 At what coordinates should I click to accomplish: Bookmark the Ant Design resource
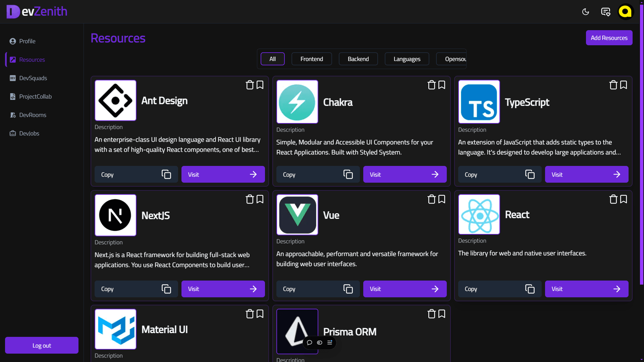pyautogui.click(x=260, y=85)
